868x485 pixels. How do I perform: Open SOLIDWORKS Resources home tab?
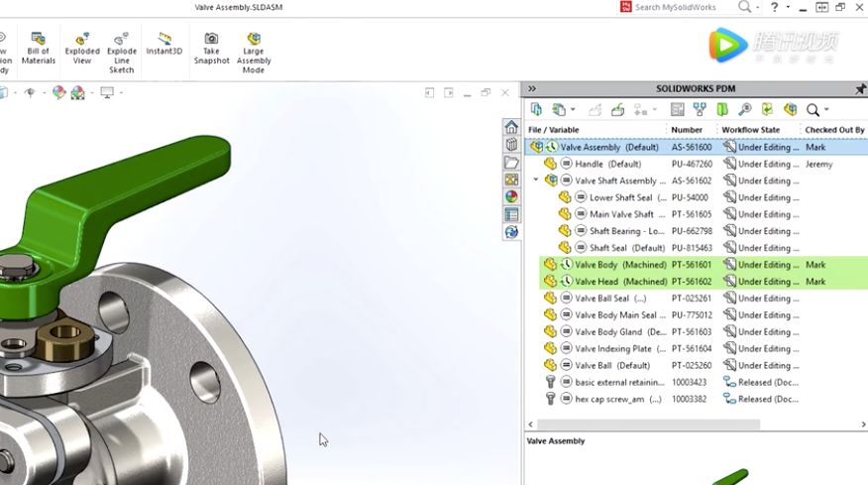pyautogui.click(x=511, y=127)
